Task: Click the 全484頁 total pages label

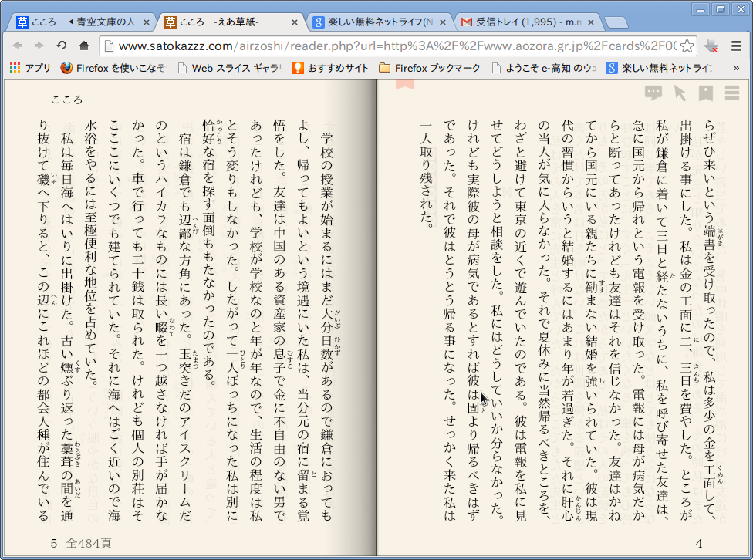Action: point(89,543)
